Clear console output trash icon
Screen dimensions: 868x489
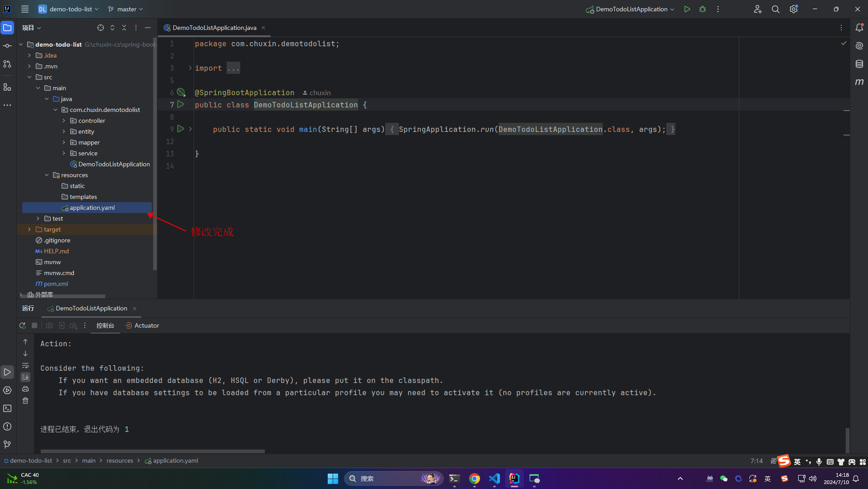coord(25,401)
